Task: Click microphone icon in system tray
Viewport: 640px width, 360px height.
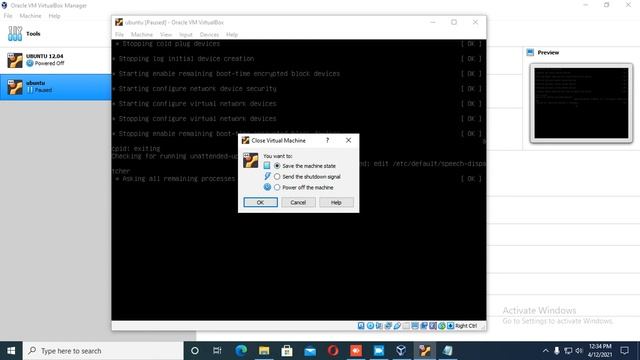Action: click(557, 351)
